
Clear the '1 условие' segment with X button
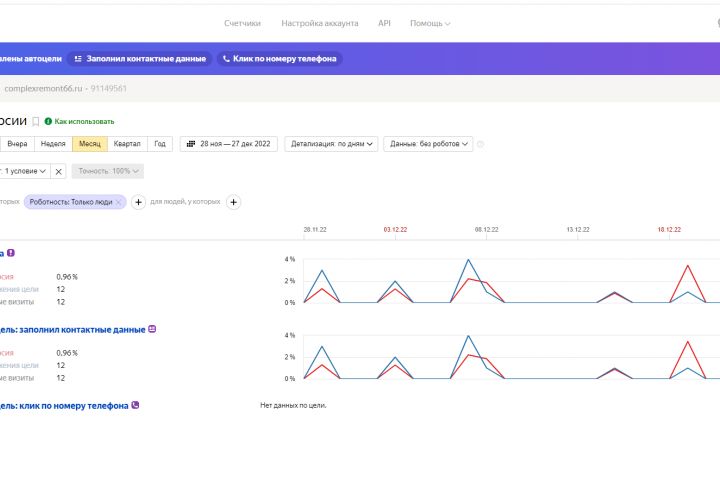coord(59,171)
